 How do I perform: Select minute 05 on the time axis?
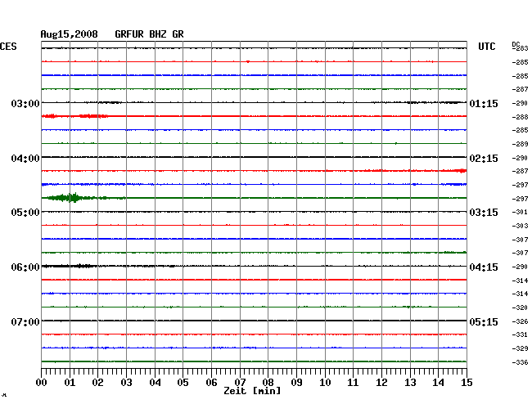183,383
